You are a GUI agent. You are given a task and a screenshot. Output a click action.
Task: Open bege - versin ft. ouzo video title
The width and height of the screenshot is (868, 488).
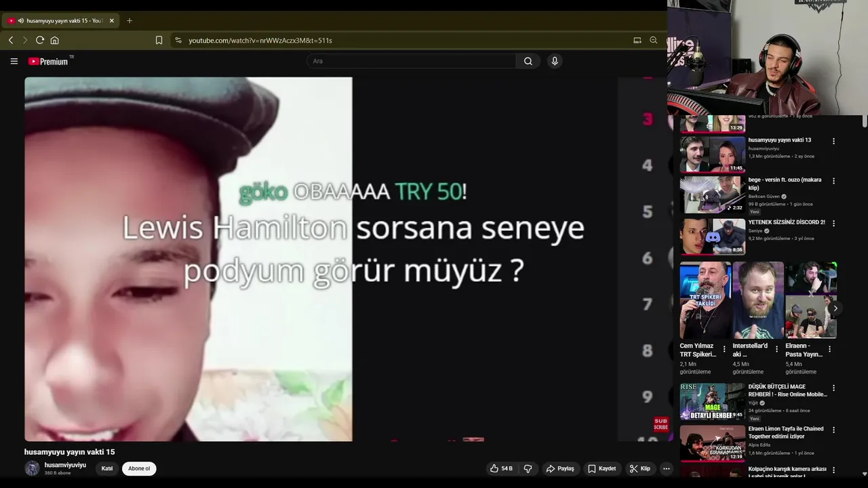click(x=785, y=184)
